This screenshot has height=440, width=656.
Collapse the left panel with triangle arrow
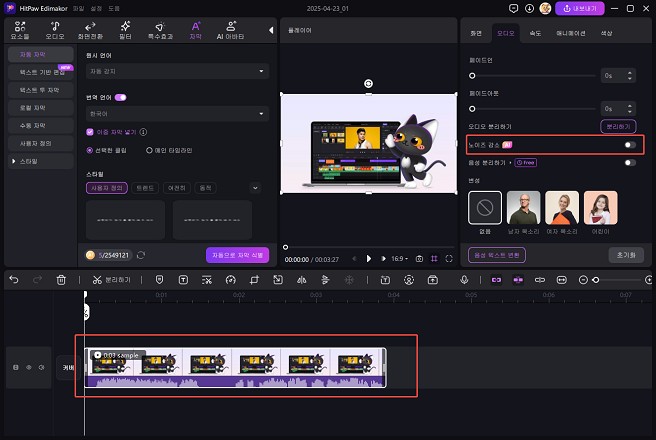[x=271, y=30]
